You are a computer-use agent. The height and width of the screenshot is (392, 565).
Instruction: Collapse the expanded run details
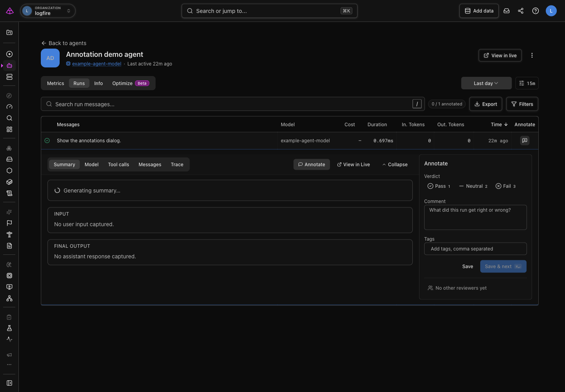coord(395,165)
